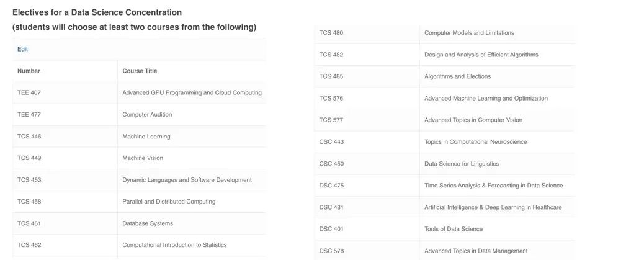644x260 pixels.
Task: Select Parallel and Distributed Computing row
Action: click(169, 202)
